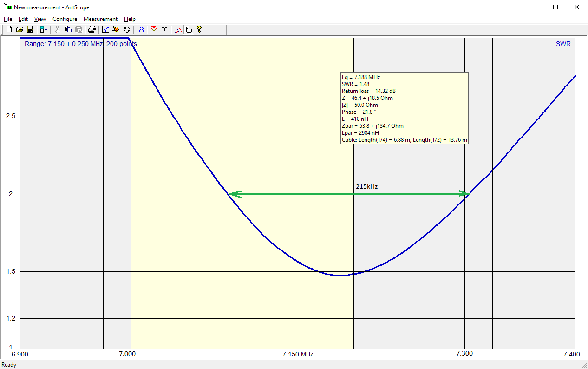
Task: Click the Copy toolbar icon
Action: (x=68, y=30)
